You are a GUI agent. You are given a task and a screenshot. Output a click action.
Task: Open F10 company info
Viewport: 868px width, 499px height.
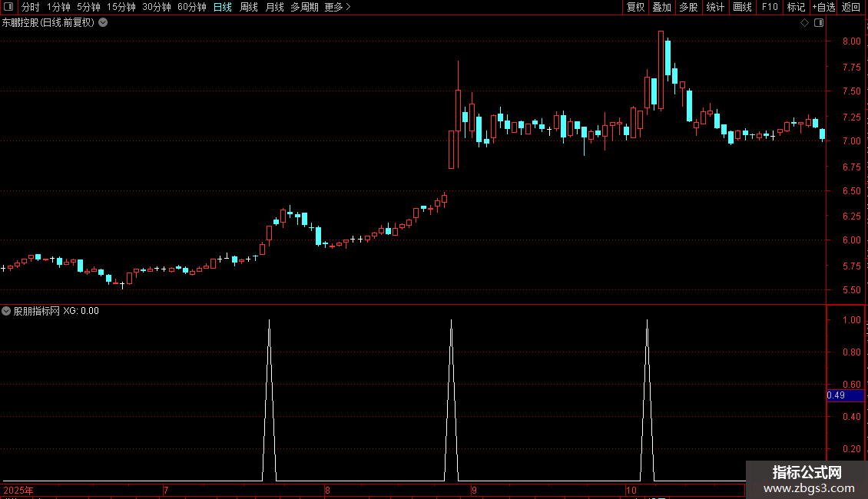click(770, 7)
